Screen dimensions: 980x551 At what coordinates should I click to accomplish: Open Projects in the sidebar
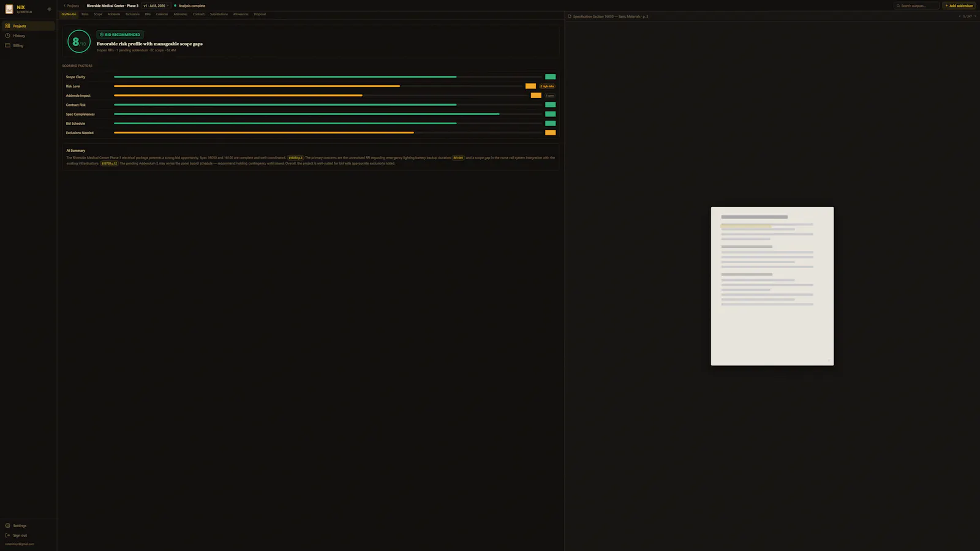click(28, 26)
